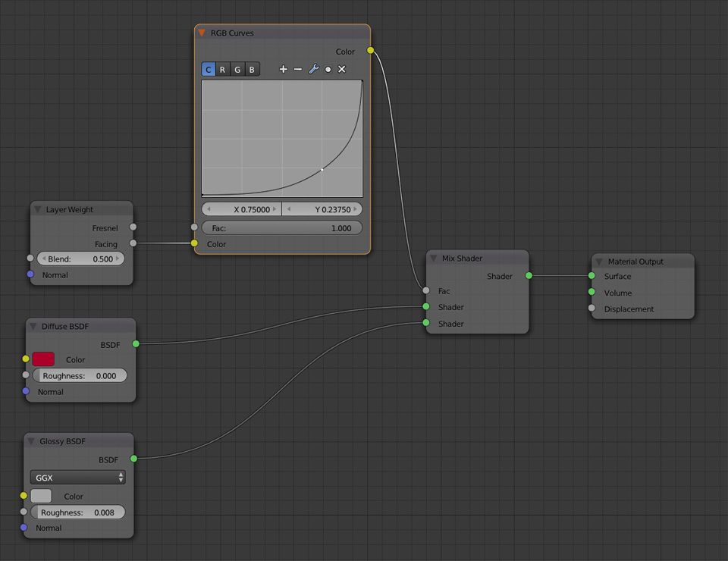Delete curve point with the X icon
This screenshot has width=728, height=561.
point(342,69)
